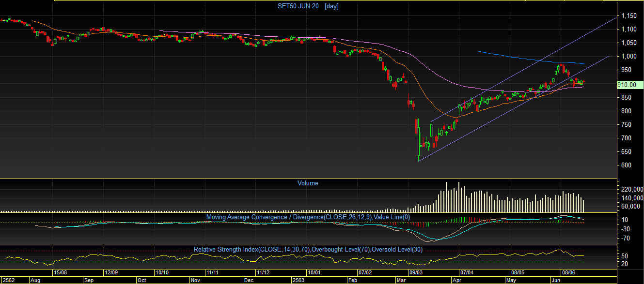Click the 140,000 volume axis label
This screenshot has width=644, height=284.
(632, 198)
